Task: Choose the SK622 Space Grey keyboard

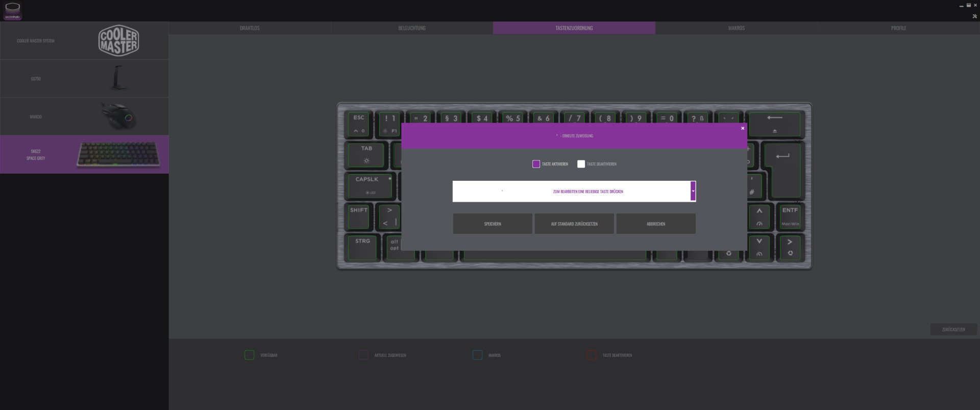Action: 84,154
